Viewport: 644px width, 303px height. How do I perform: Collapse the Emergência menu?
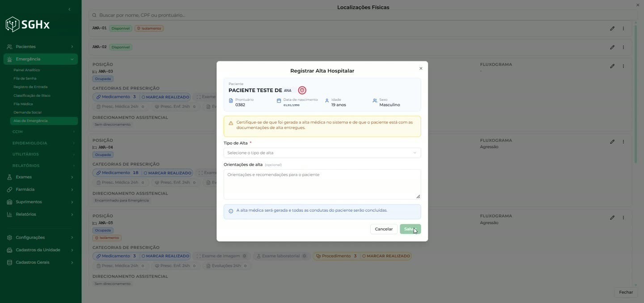[x=40, y=59]
